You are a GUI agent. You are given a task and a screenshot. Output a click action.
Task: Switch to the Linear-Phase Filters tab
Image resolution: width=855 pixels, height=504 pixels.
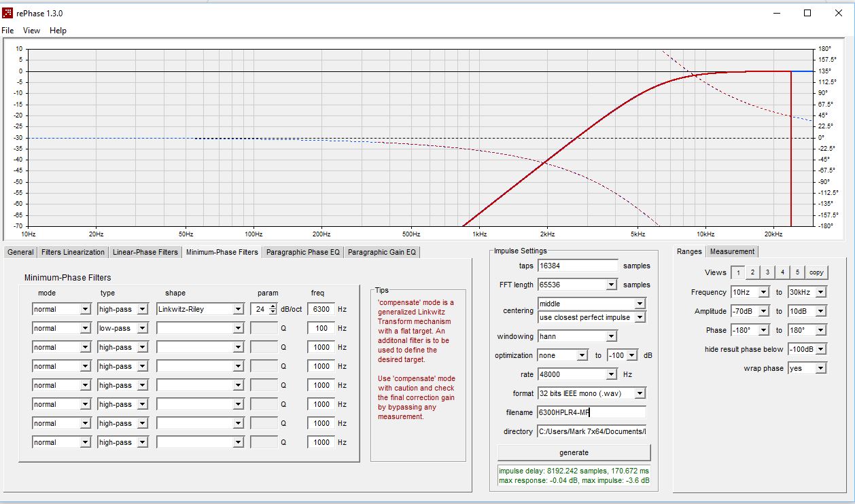145,252
